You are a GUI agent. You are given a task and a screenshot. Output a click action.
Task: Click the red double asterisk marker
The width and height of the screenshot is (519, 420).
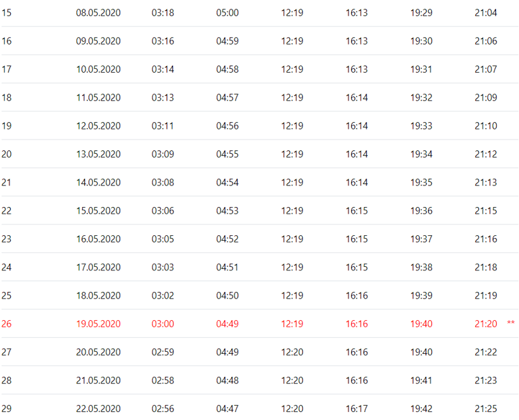click(511, 324)
